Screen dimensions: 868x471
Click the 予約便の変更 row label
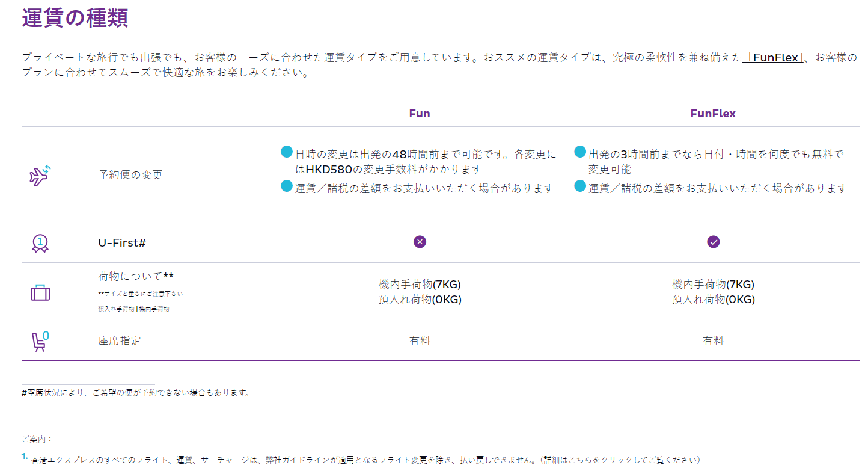point(130,175)
